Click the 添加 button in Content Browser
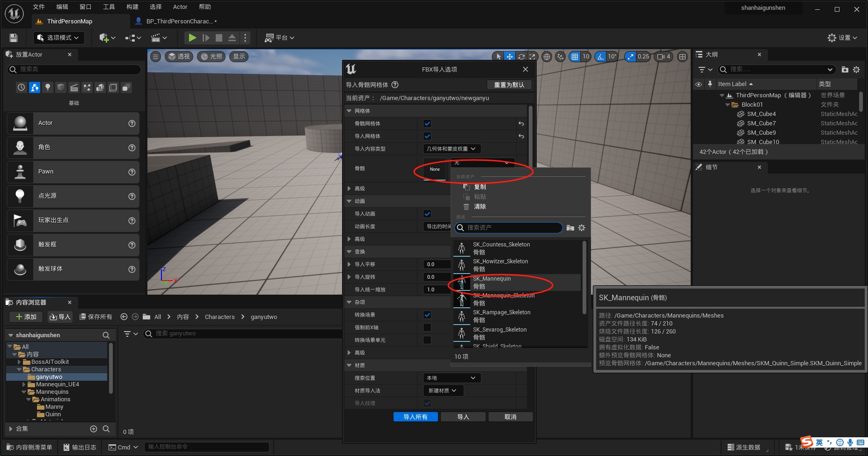The image size is (868, 456). click(26, 317)
